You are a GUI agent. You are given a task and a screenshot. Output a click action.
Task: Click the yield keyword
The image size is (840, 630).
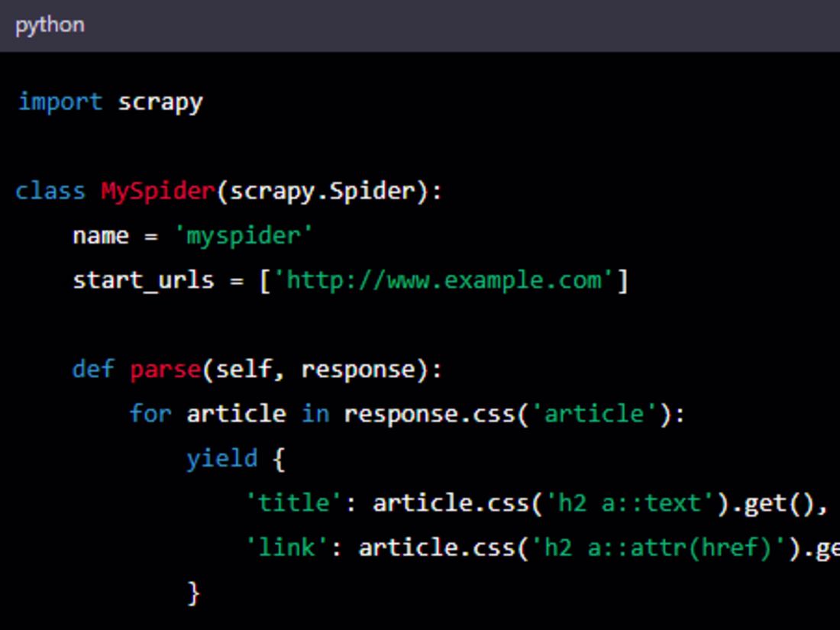[x=221, y=457]
